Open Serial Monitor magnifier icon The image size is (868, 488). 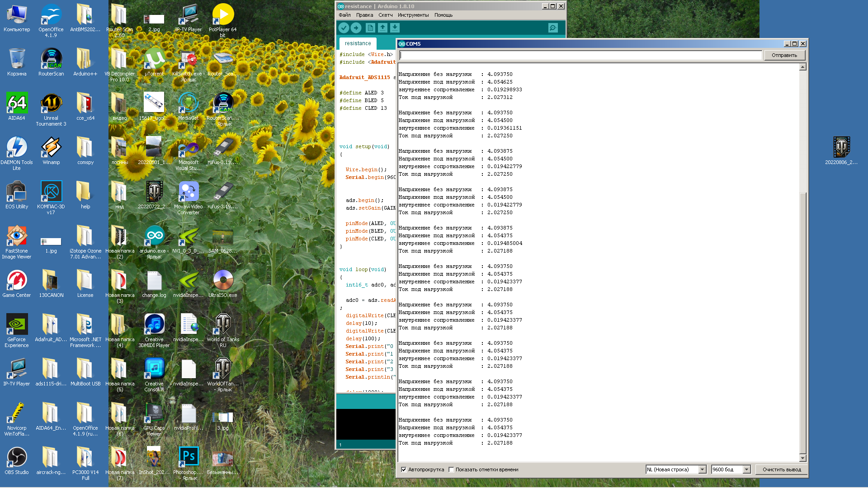pyautogui.click(x=552, y=28)
